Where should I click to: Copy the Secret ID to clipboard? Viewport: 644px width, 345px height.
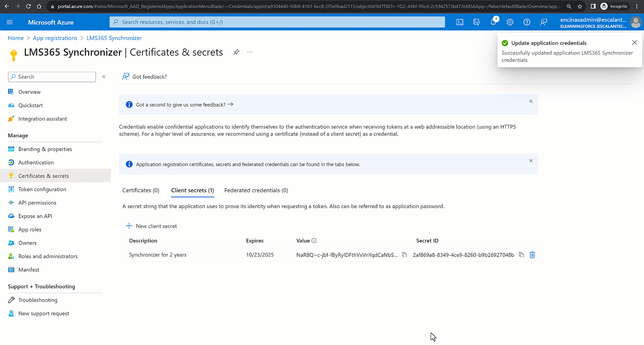[x=521, y=255]
